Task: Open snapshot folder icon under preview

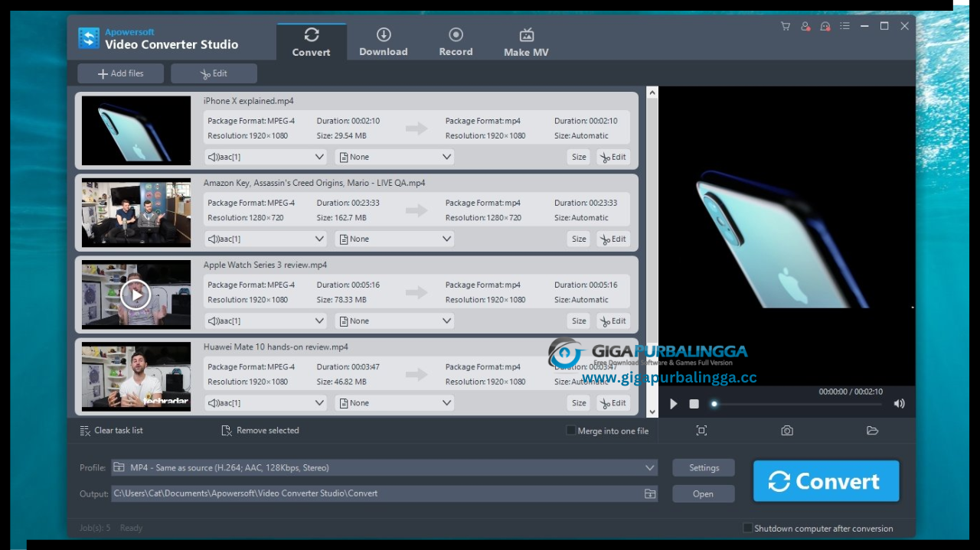Action: tap(872, 431)
